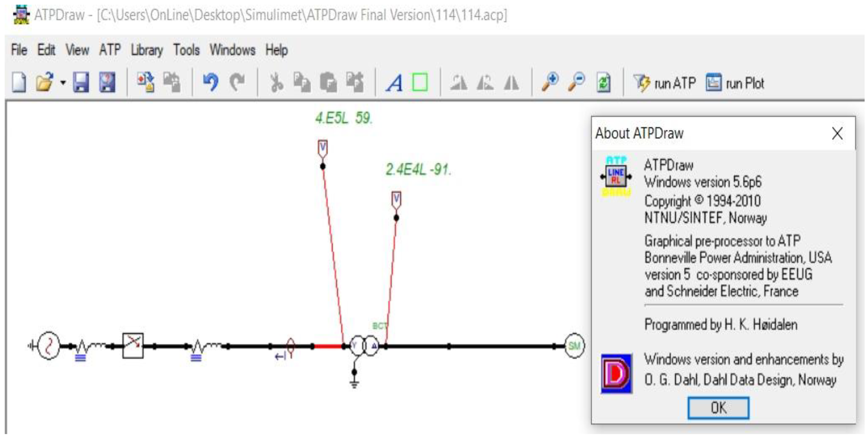The height and width of the screenshot is (439, 868).
Task: Click the Save diskette icon
Action: tap(81, 83)
